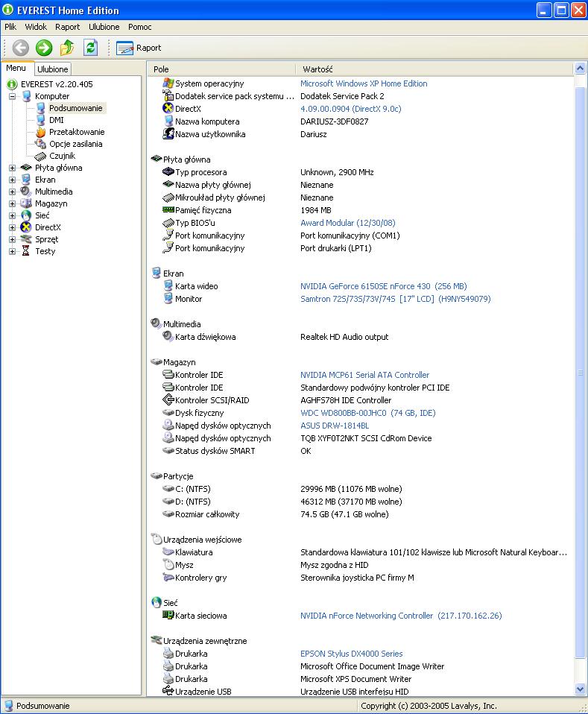The height and width of the screenshot is (714, 588).
Task: Expand the Płyta główna tree node
Action: point(13,168)
